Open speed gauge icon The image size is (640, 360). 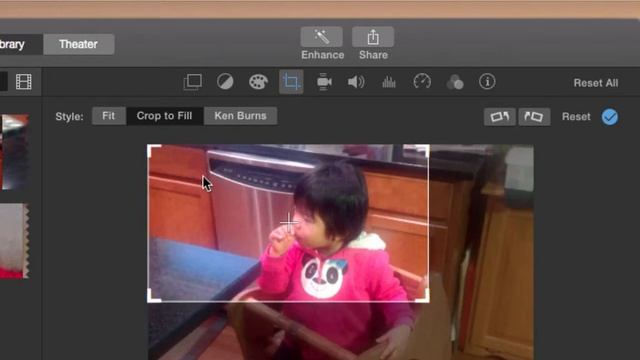[x=422, y=82]
